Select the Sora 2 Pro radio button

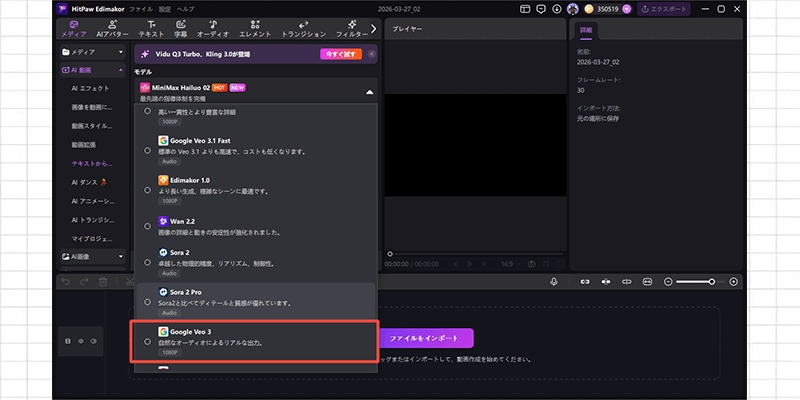click(x=147, y=302)
